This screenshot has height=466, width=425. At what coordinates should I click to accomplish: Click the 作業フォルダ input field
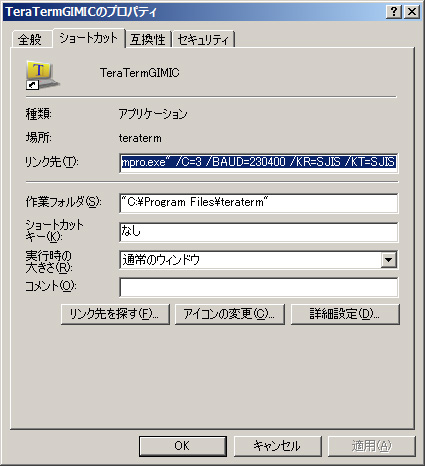click(x=258, y=203)
